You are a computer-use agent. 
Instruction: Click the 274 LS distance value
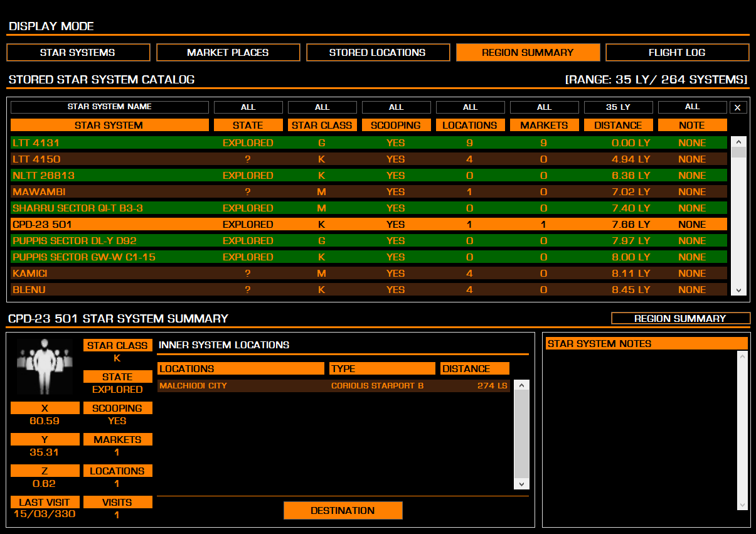[x=492, y=386]
